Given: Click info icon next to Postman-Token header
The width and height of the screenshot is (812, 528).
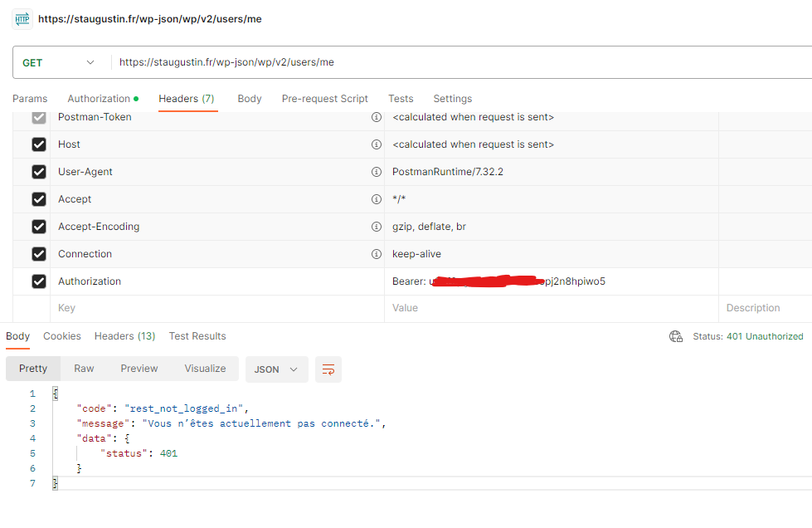Looking at the screenshot, I should coord(377,117).
